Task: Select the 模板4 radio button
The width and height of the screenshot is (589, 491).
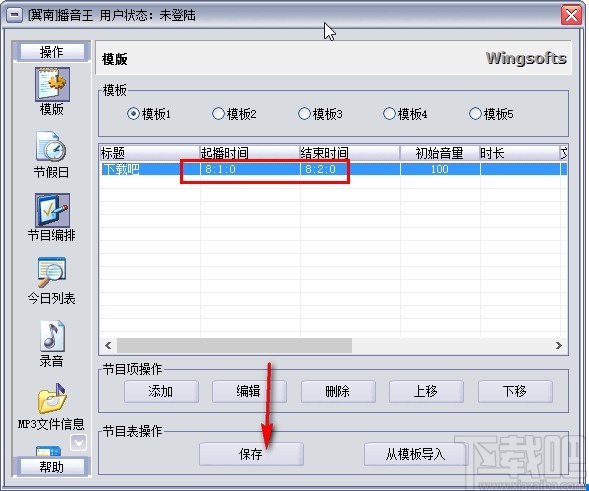Action: click(389, 113)
